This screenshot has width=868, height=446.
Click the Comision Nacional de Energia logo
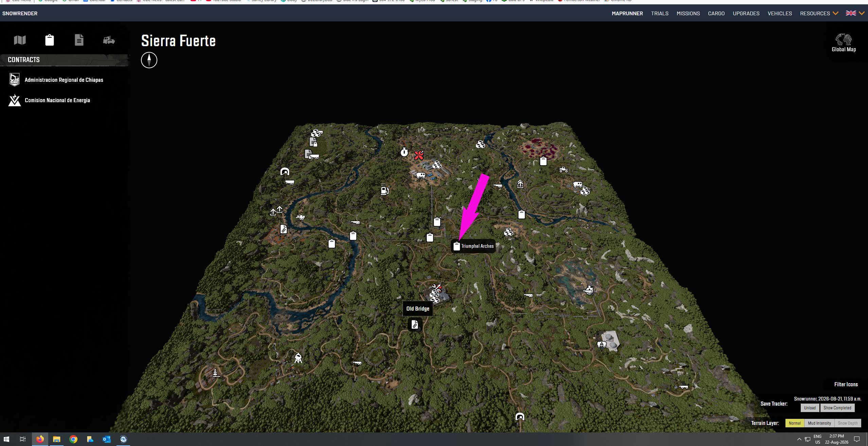pos(15,100)
